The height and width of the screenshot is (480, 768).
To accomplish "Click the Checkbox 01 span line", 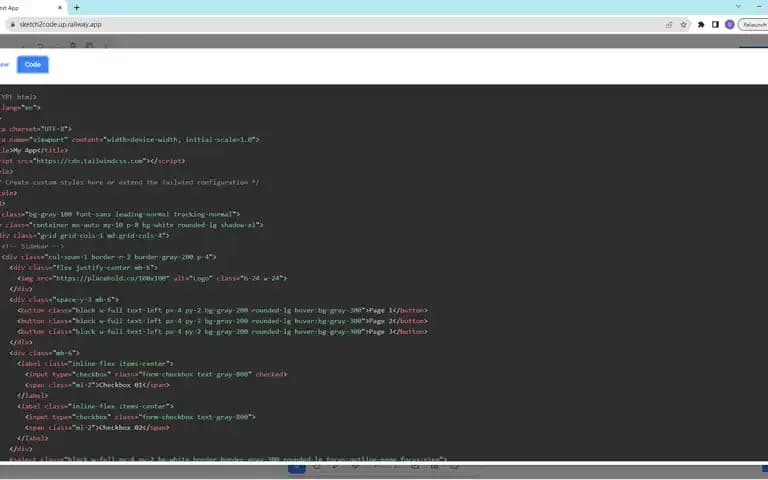I will tap(97, 385).
